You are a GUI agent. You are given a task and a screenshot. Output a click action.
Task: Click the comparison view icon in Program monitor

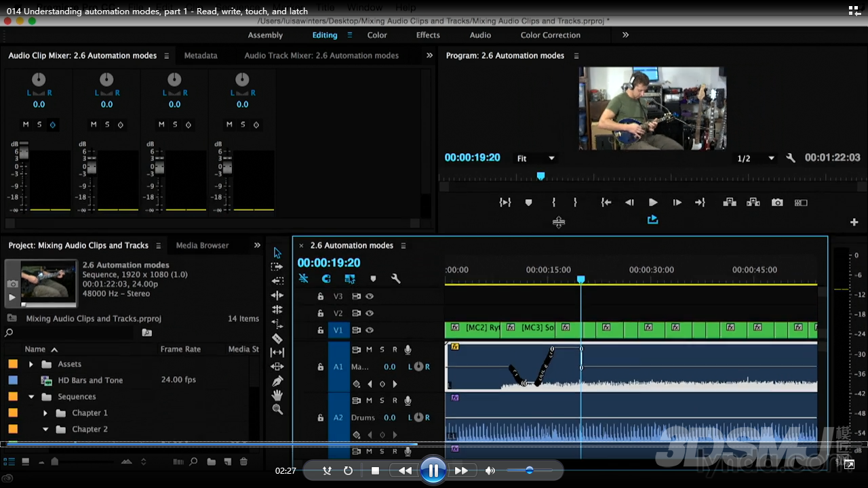pos(801,203)
